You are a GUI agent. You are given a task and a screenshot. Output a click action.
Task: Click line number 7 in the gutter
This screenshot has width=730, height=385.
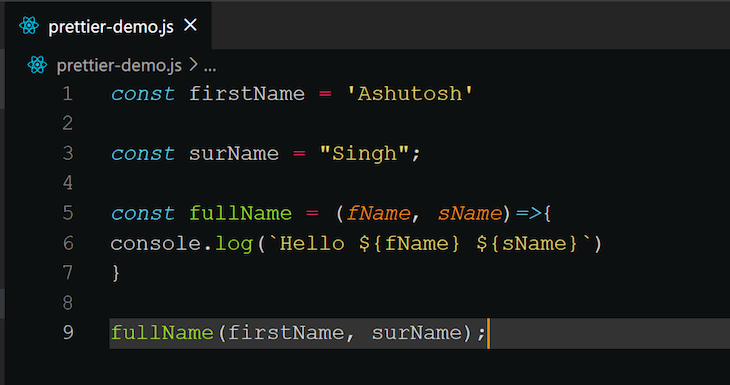click(68, 273)
